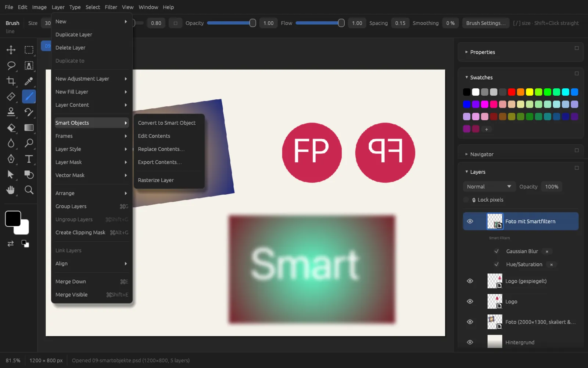Reset default colors icon
Viewport: 588px width, 368px height.
click(x=25, y=244)
